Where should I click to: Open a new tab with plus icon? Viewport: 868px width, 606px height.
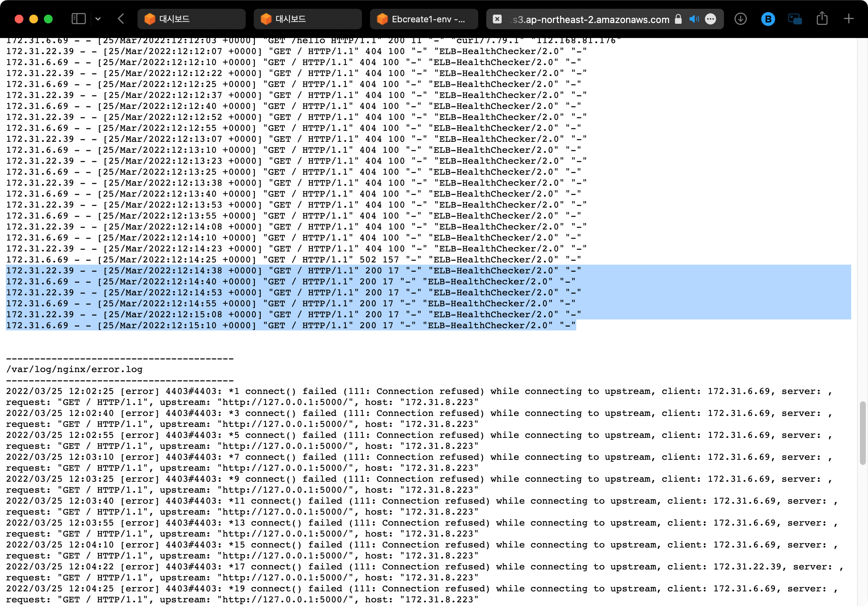[x=849, y=19]
